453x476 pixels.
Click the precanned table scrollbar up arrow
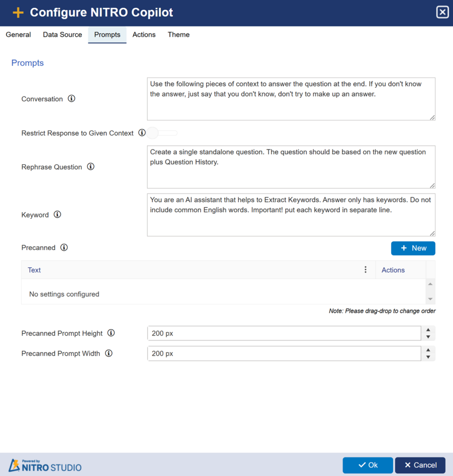[x=430, y=284]
